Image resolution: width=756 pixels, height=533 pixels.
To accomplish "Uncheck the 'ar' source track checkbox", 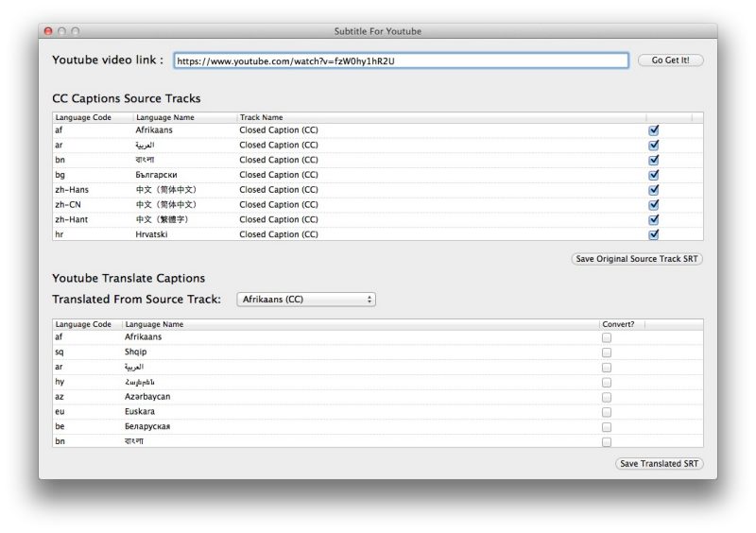I will pos(654,146).
